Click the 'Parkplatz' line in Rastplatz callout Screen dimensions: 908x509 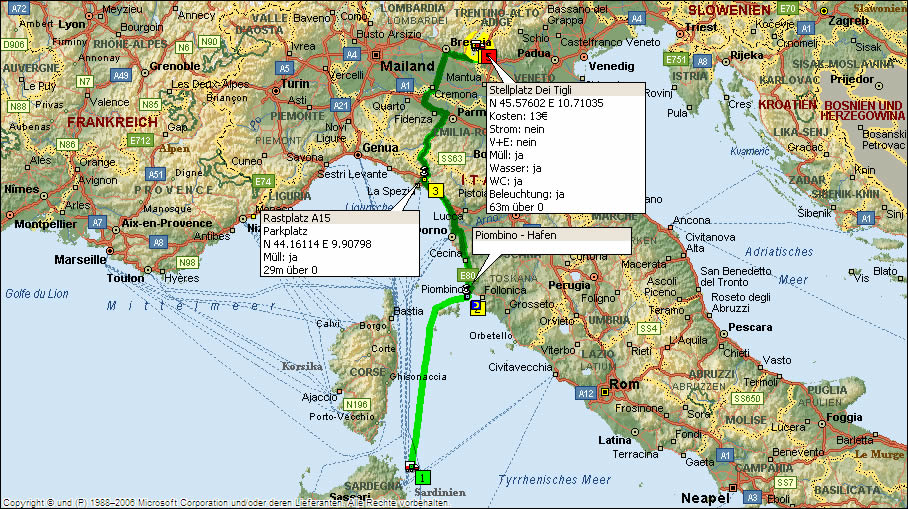[x=285, y=231]
